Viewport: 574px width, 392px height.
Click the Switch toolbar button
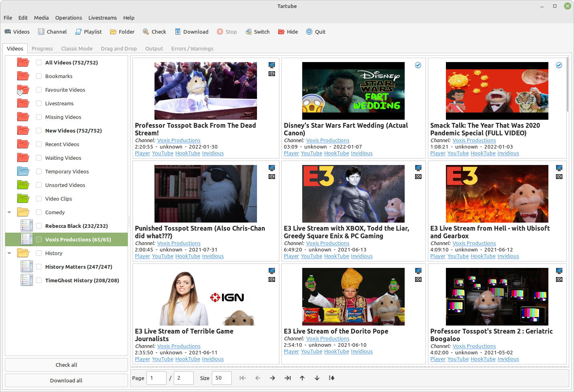(x=257, y=32)
